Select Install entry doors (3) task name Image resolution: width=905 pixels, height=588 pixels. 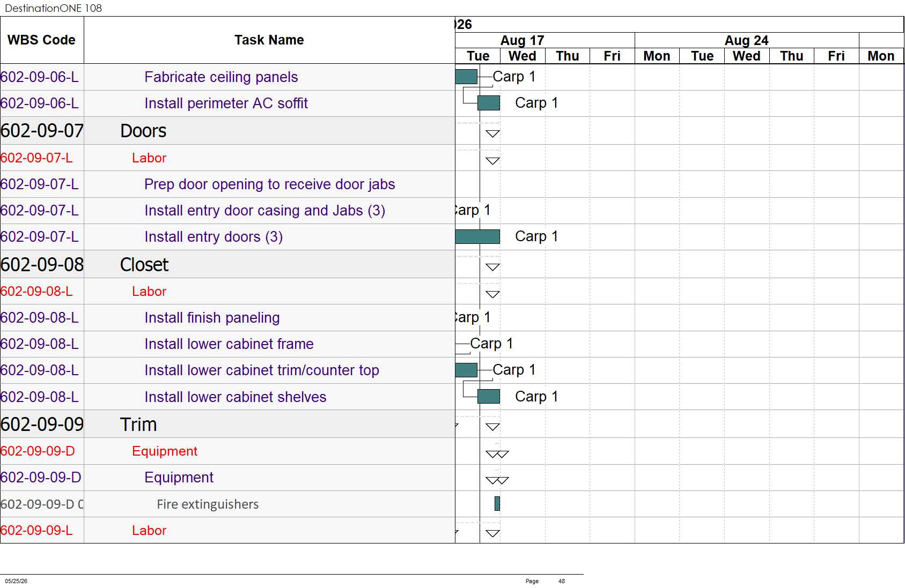(x=214, y=237)
